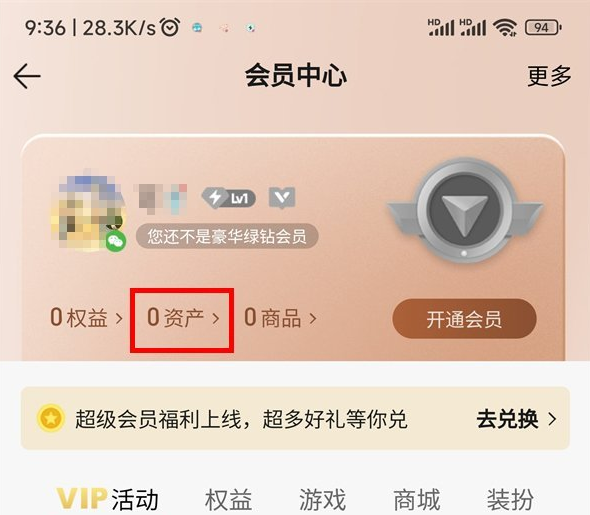Image resolution: width=590 pixels, height=515 pixels.
Task: Tap the 开通会员 button
Action: 464,319
